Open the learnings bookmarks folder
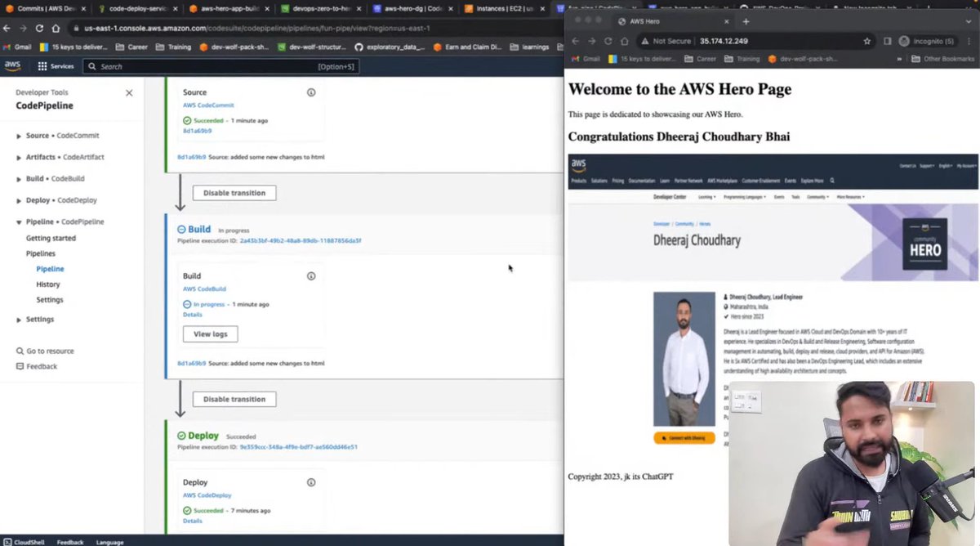Screen dimensions: 980x546 pyautogui.click(x=529, y=47)
